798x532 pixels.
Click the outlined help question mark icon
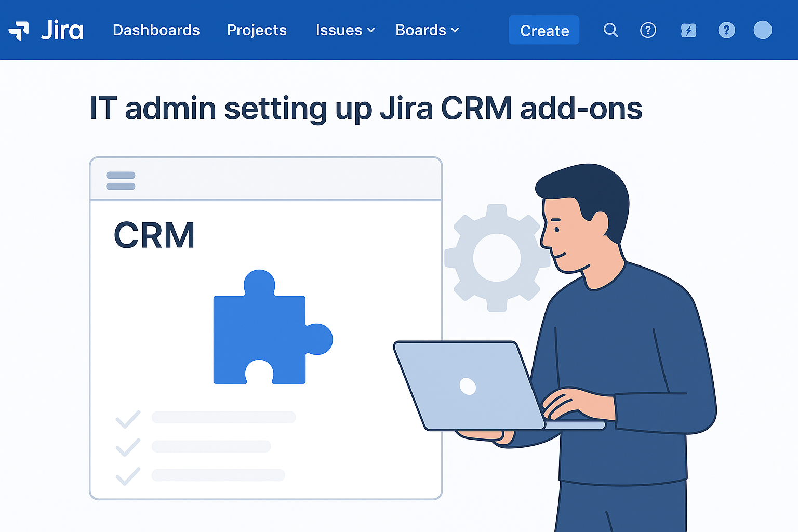pos(648,30)
